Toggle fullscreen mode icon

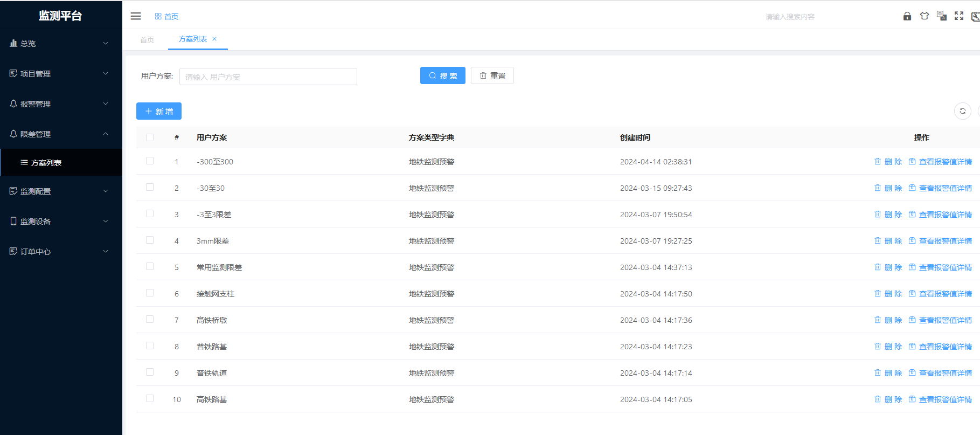(959, 16)
